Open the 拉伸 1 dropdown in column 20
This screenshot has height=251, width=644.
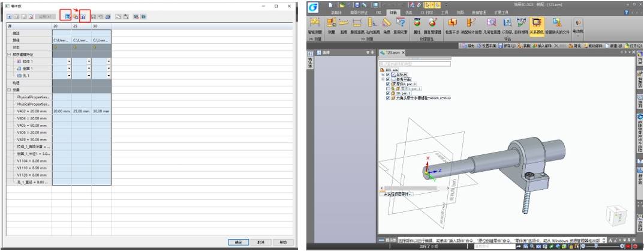[x=69, y=61]
